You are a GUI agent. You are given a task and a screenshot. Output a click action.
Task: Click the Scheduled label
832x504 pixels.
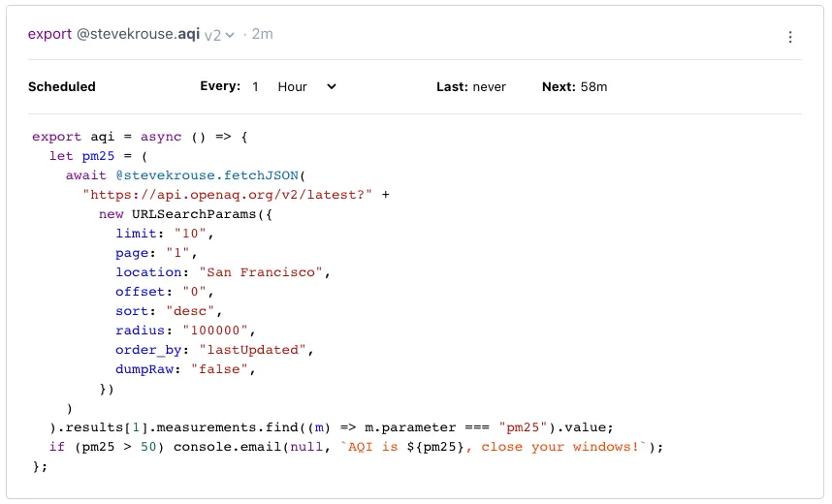coord(62,86)
